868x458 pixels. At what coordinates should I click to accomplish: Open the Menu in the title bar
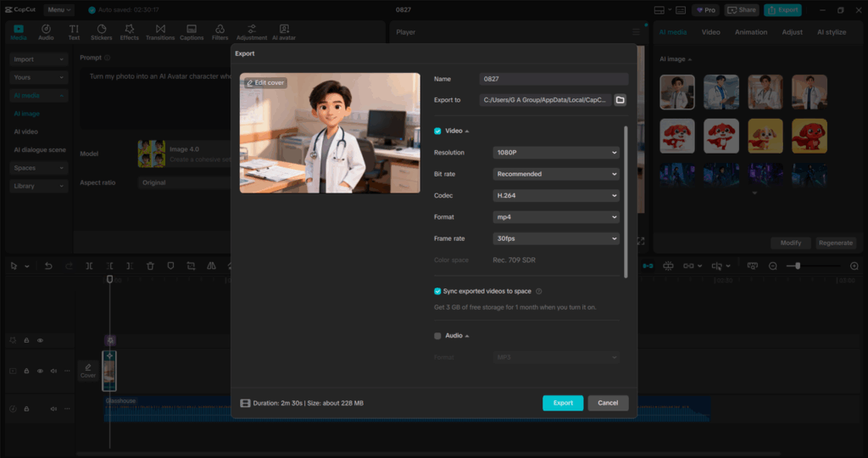tap(59, 10)
